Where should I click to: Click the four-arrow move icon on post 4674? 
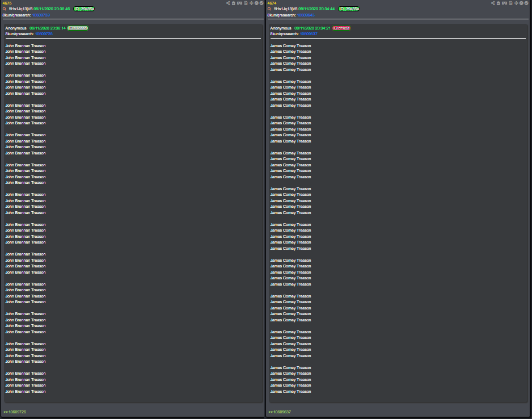coord(516,3)
